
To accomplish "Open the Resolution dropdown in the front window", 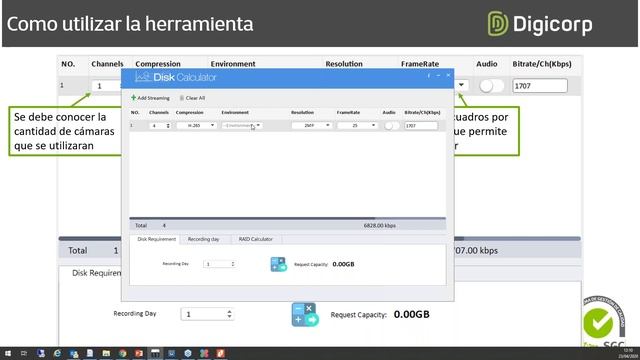I will click(311, 126).
